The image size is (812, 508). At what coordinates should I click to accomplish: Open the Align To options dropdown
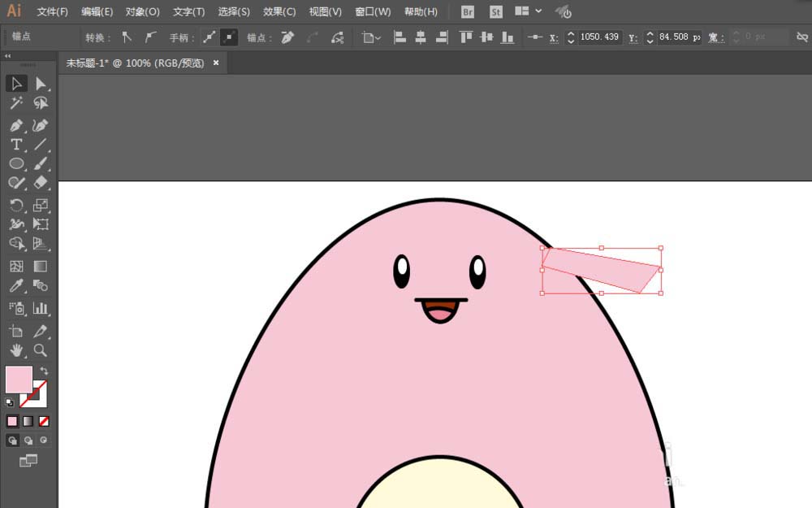[371, 37]
